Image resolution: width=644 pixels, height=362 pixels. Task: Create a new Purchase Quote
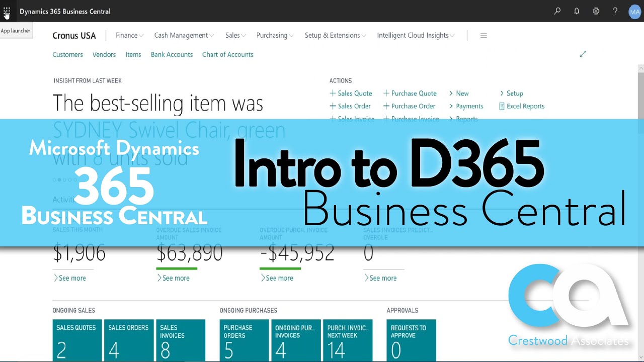point(410,94)
